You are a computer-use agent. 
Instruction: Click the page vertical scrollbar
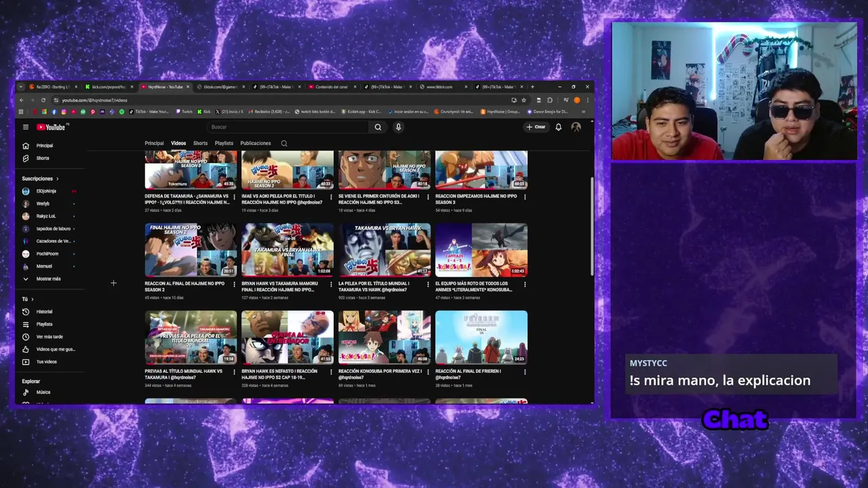pyautogui.click(x=592, y=227)
